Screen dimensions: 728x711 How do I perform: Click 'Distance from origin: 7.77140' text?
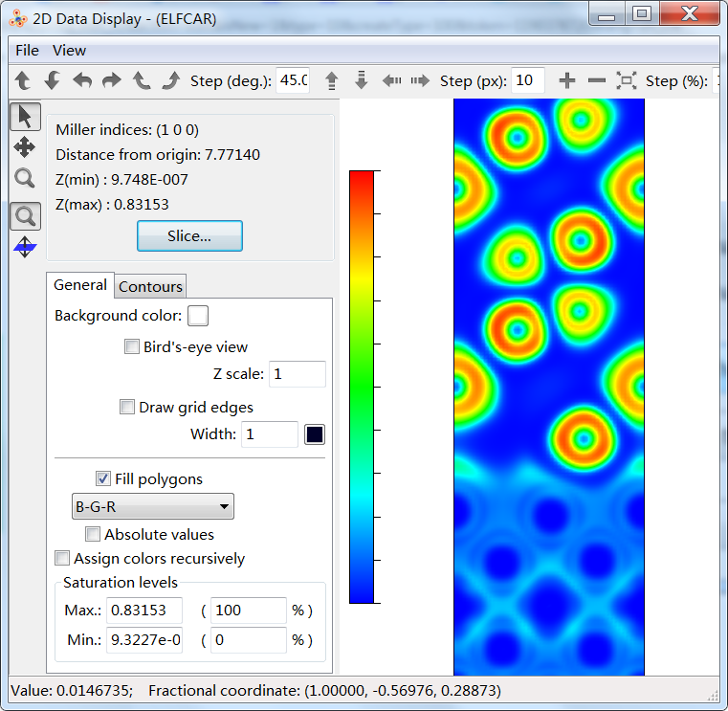click(158, 155)
